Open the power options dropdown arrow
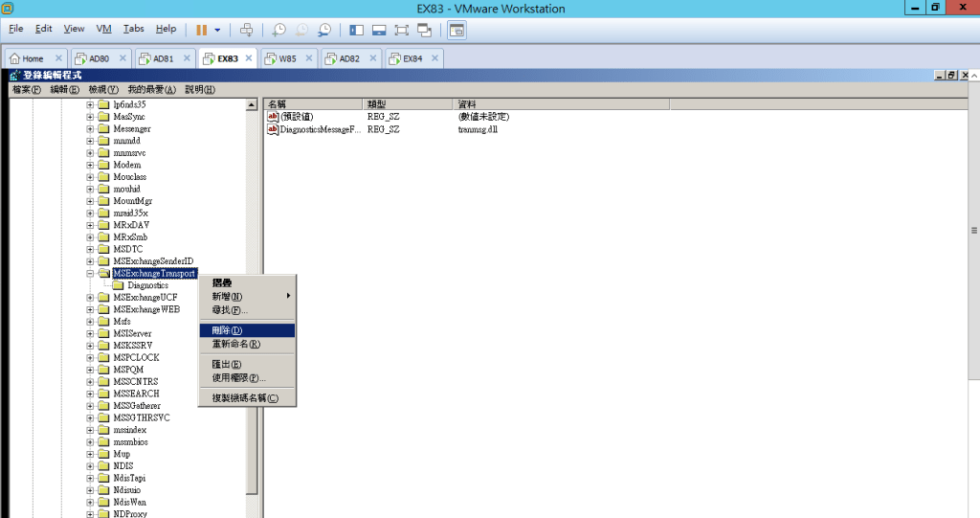The width and height of the screenshot is (980, 518). [x=217, y=30]
